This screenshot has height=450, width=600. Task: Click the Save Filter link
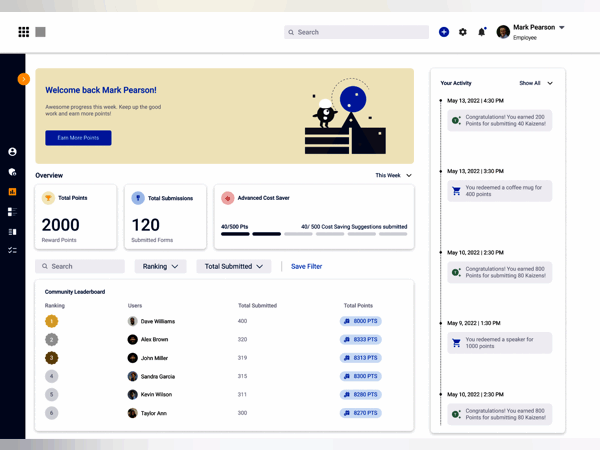(x=307, y=267)
